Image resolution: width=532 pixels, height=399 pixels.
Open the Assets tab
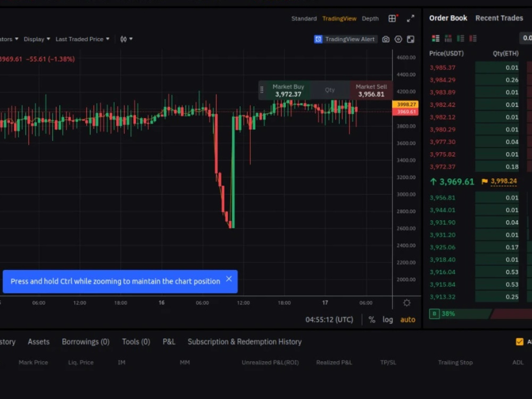pyautogui.click(x=38, y=342)
